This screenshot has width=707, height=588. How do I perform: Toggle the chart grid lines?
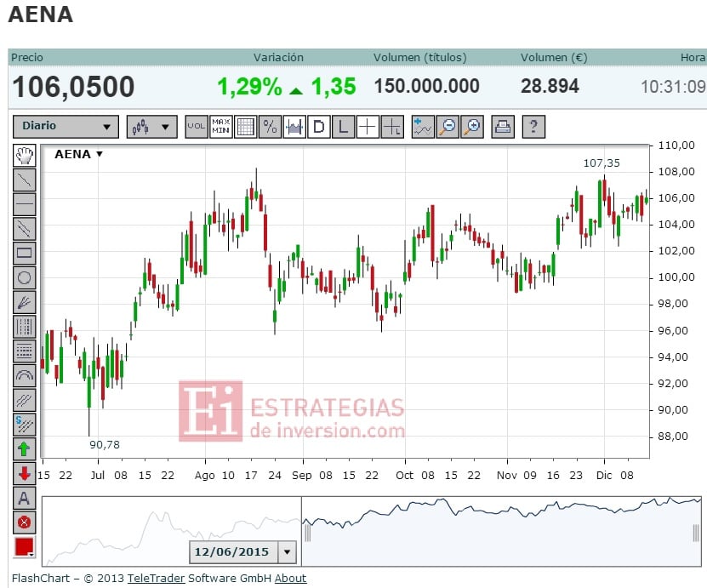245,127
